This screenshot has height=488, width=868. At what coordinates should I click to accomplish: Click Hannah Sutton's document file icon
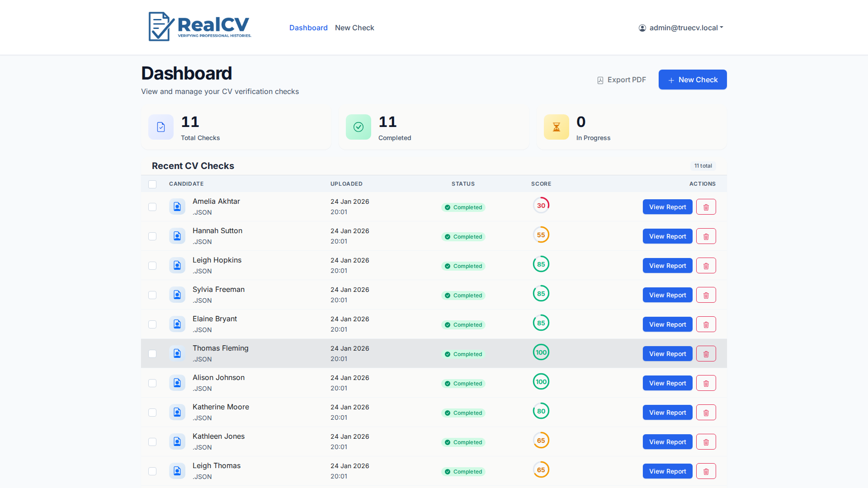coord(177,236)
